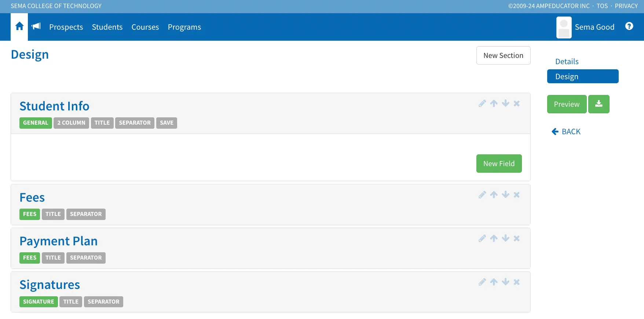
Task: Go to the Home icon in navbar
Action: 19,26
